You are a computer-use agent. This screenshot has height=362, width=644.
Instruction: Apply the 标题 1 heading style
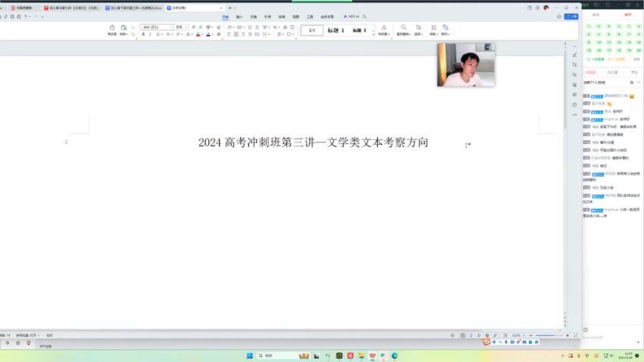tap(336, 30)
